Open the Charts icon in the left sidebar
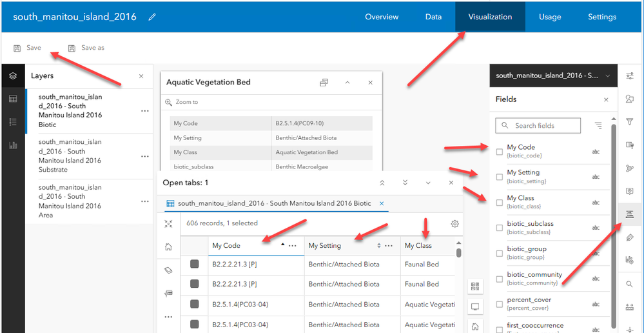 click(x=12, y=145)
